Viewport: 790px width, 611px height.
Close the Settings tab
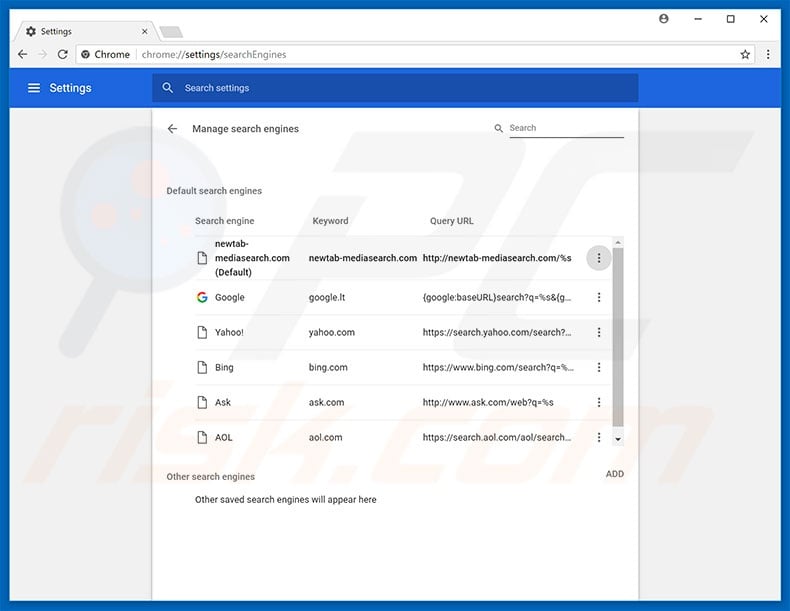coord(145,31)
